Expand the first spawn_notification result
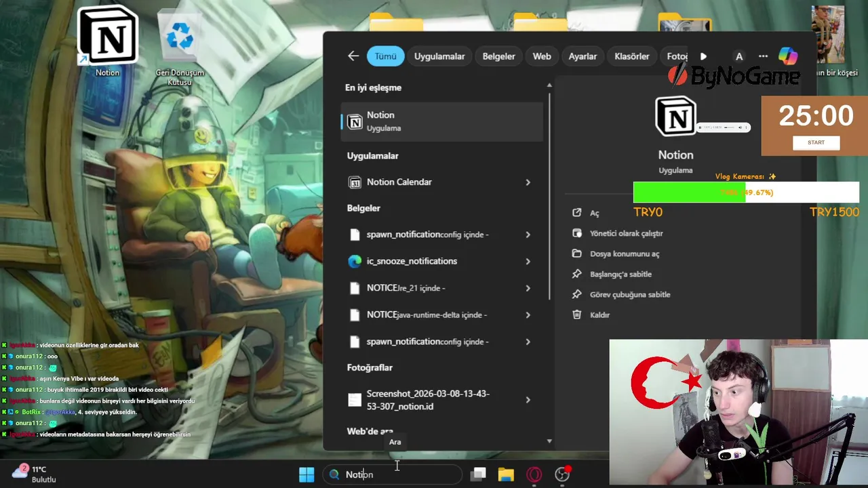868x488 pixels. click(528, 235)
